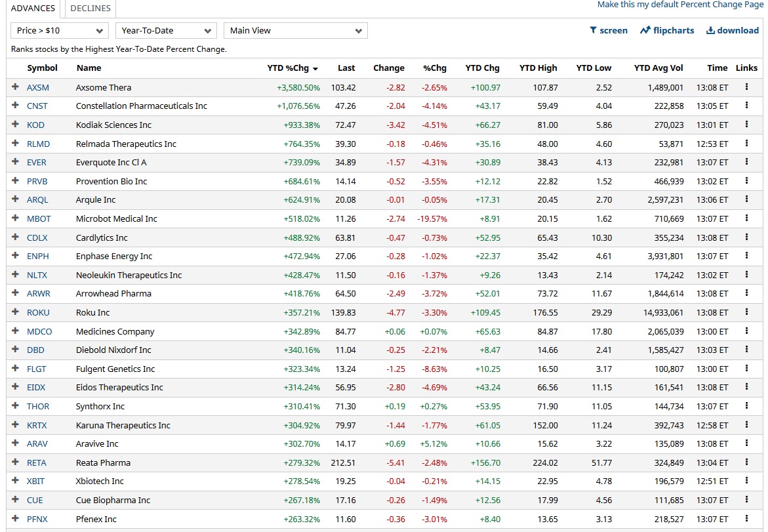This screenshot has height=532, width=768.
Task: Expand the PFNX row with plus icon
Action: pyautogui.click(x=15, y=518)
